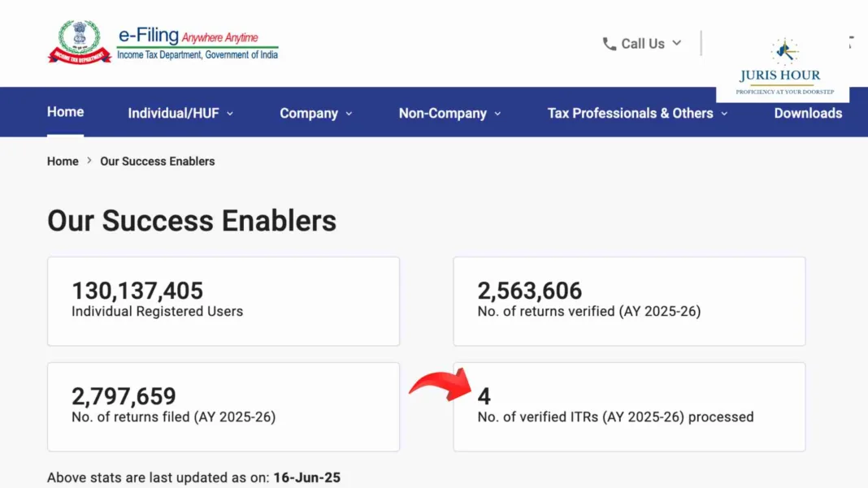Open the Downloads menu item
The height and width of the screenshot is (488, 868).
[808, 113]
